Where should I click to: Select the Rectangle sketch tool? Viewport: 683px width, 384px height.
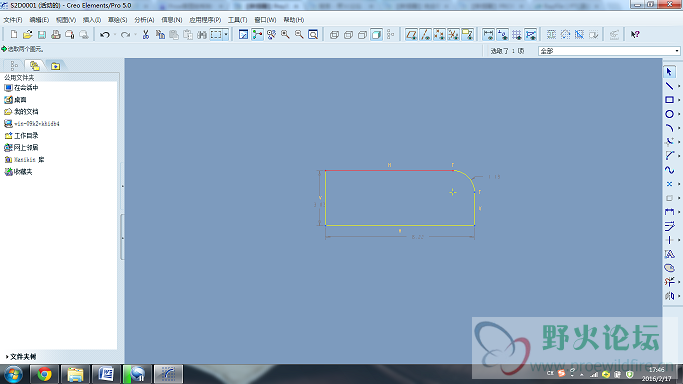pyautogui.click(x=669, y=100)
